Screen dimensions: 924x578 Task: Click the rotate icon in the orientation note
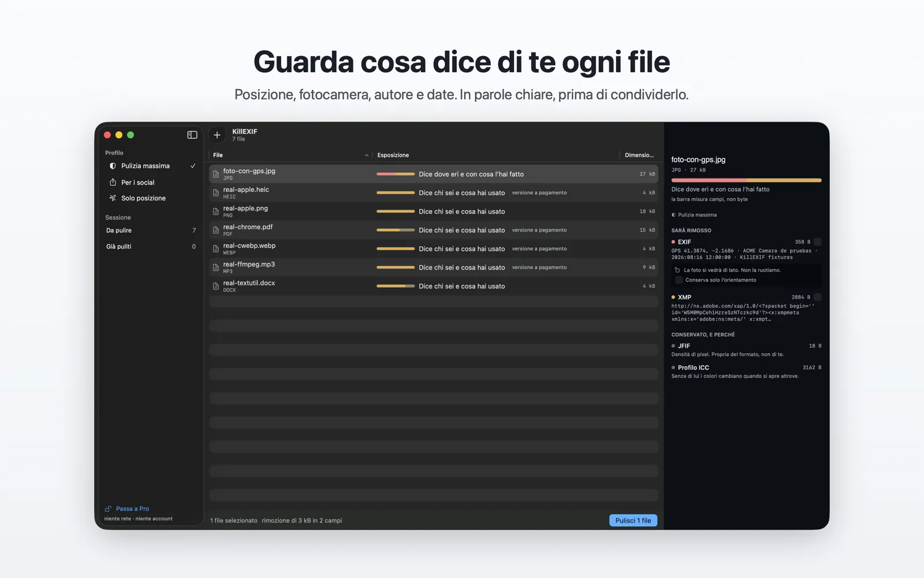click(677, 270)
